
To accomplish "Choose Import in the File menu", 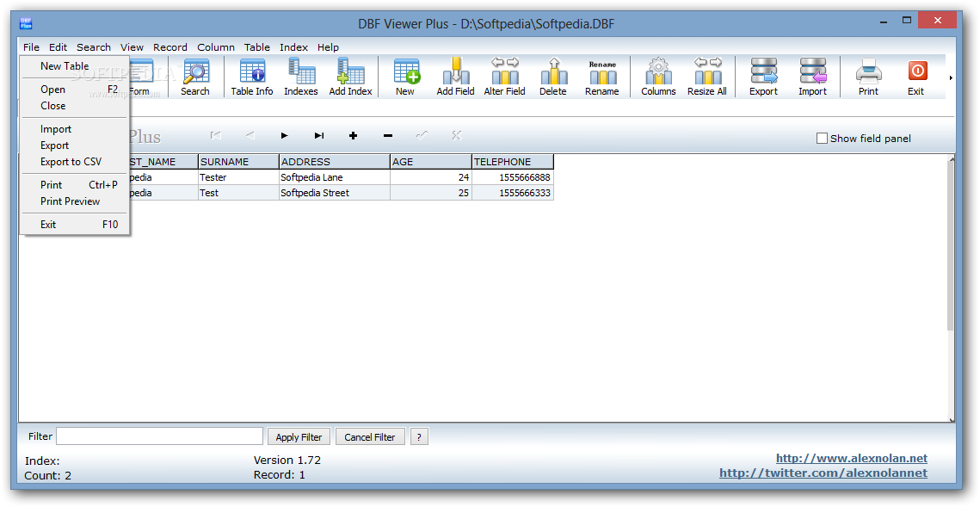I will (75, 129).
